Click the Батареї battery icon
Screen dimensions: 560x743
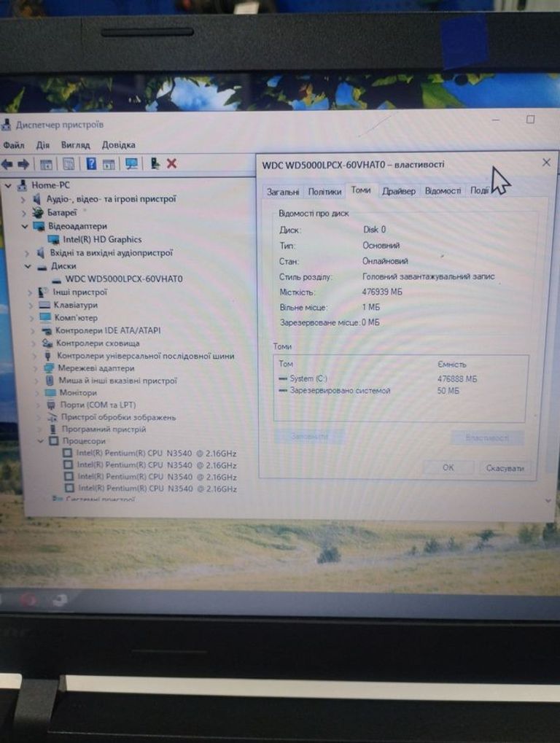pyautogui.click(x=38, y=213)
